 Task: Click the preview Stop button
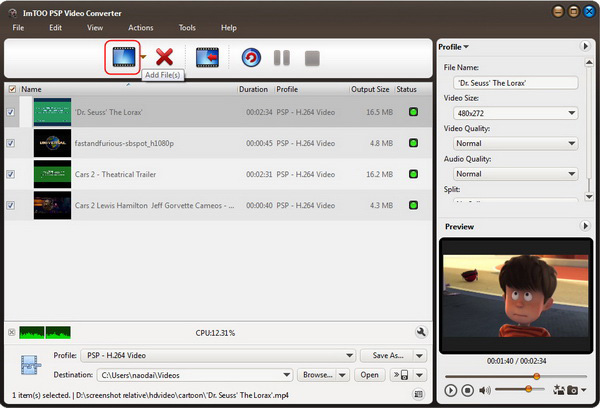[467, 390]
